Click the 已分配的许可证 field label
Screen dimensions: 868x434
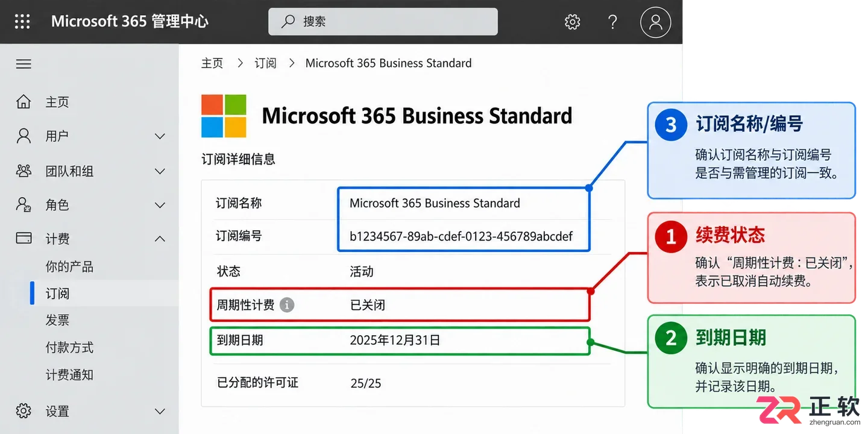pyautogui.click(x=257, y=383)
